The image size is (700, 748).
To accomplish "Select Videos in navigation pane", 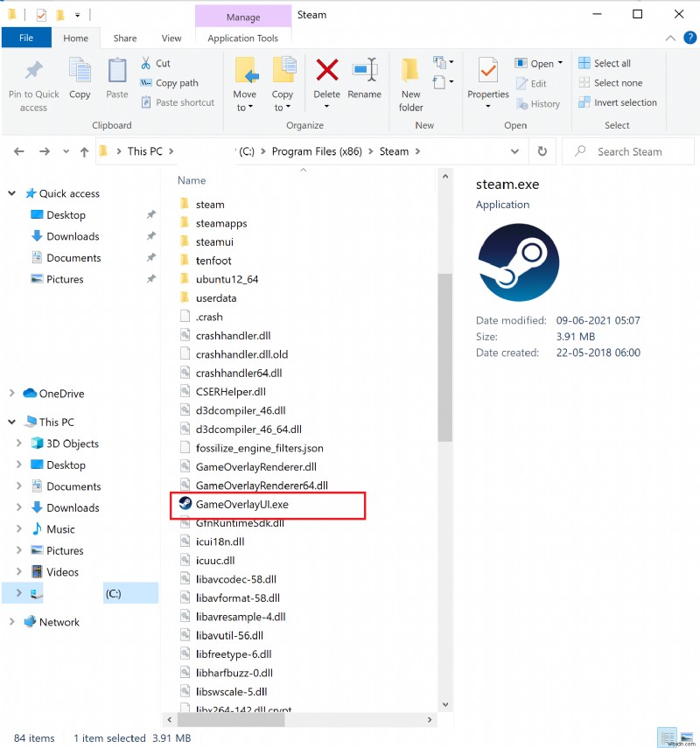I will 62,571.
